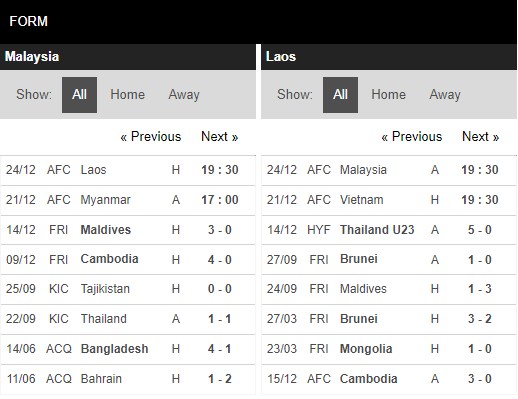Open the Thailand U23 5 - 0 match
Viewport: 518px width, 399px height.
click(389, 230)
